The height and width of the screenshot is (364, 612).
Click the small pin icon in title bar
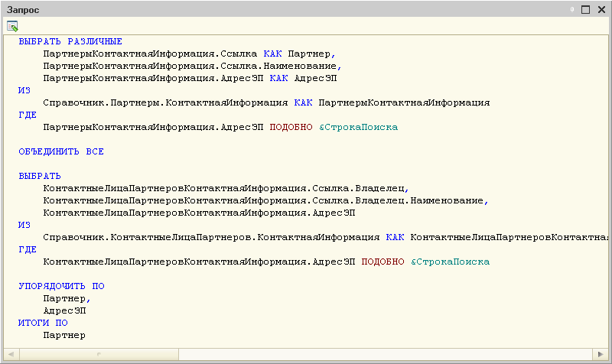572,10
